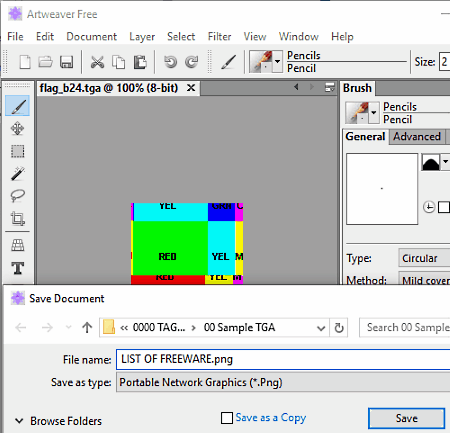Open the Layer menu
The image size is (450, 433).
(142, 36)
